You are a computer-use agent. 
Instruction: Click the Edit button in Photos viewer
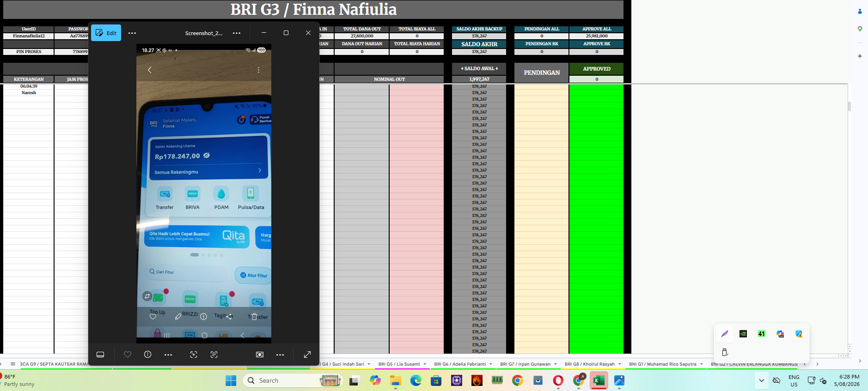coord(106,33)
